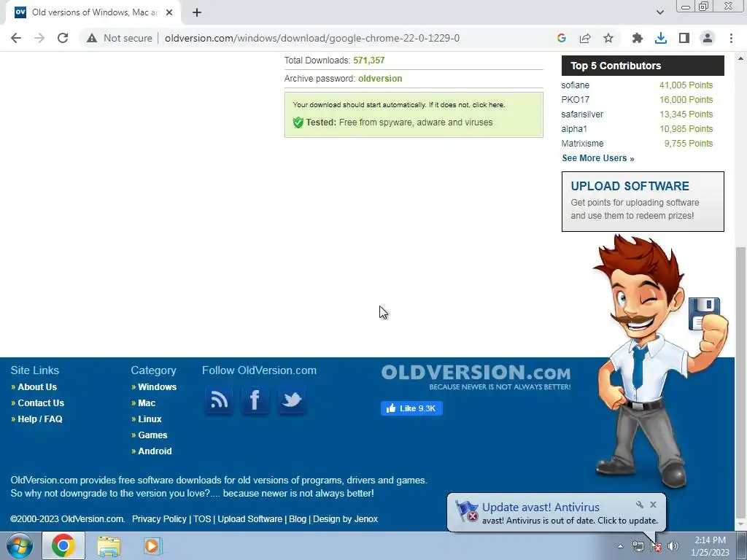Open the Chrome profile avatar
The height and width of the screenshot is (560, 747).
(708, 38)
